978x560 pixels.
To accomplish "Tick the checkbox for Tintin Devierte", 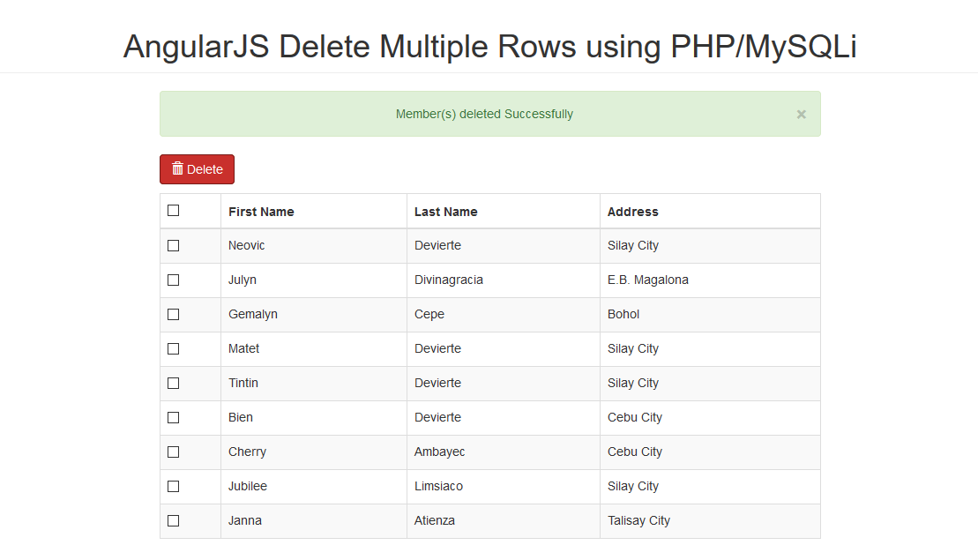I will click(173, 383).
